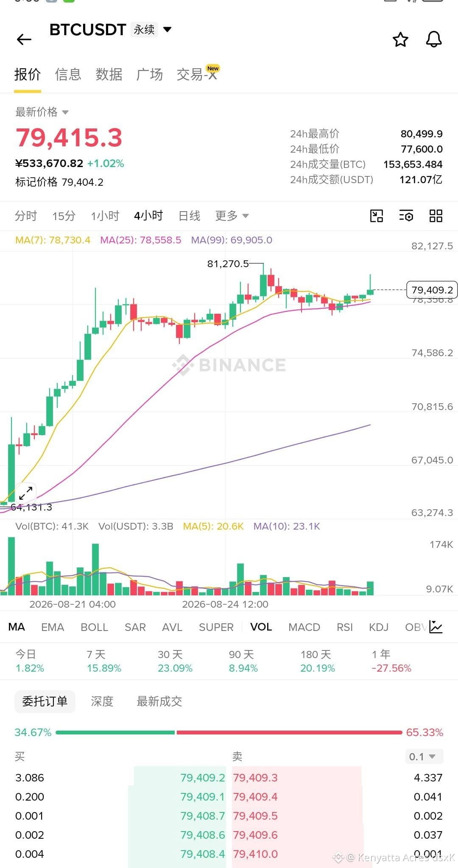
Task: Open BTCUSDT pair selector dropdown arrow
Action: pyautogui.click(x=168, y=30)
